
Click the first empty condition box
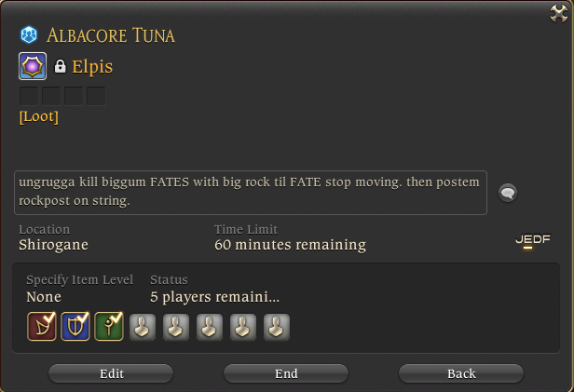[29, 96]
